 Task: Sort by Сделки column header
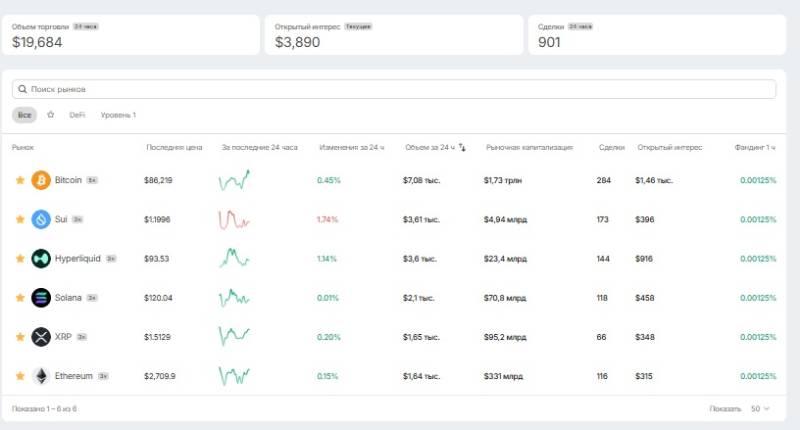click(x=612, y=147)
